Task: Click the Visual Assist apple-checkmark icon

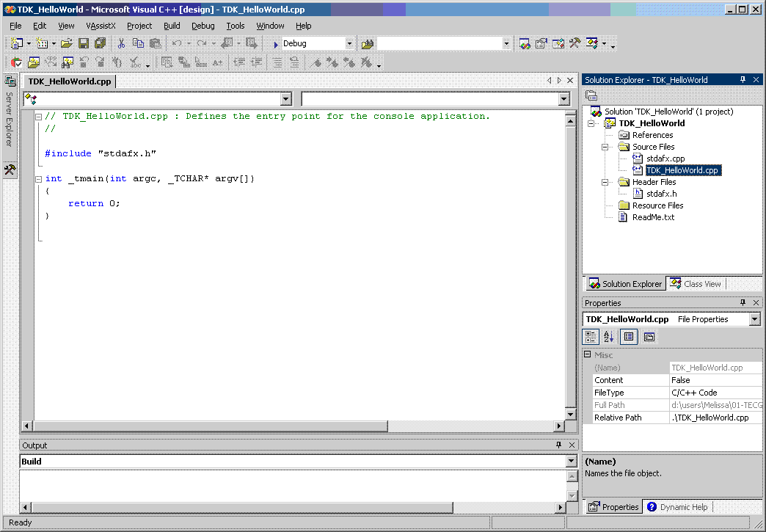Action: point(17,62)
